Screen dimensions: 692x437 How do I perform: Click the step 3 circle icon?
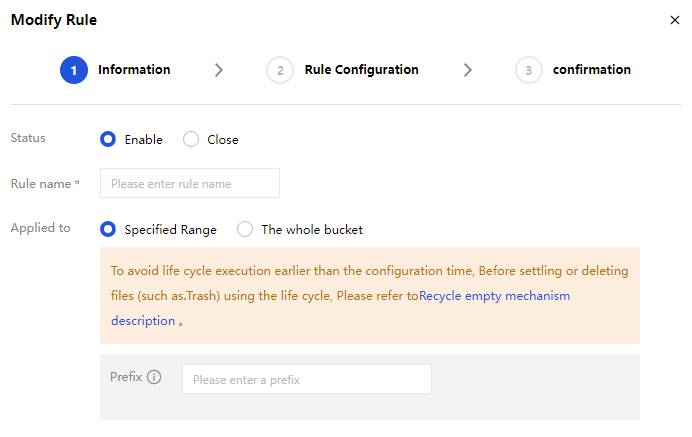[528, 70]
